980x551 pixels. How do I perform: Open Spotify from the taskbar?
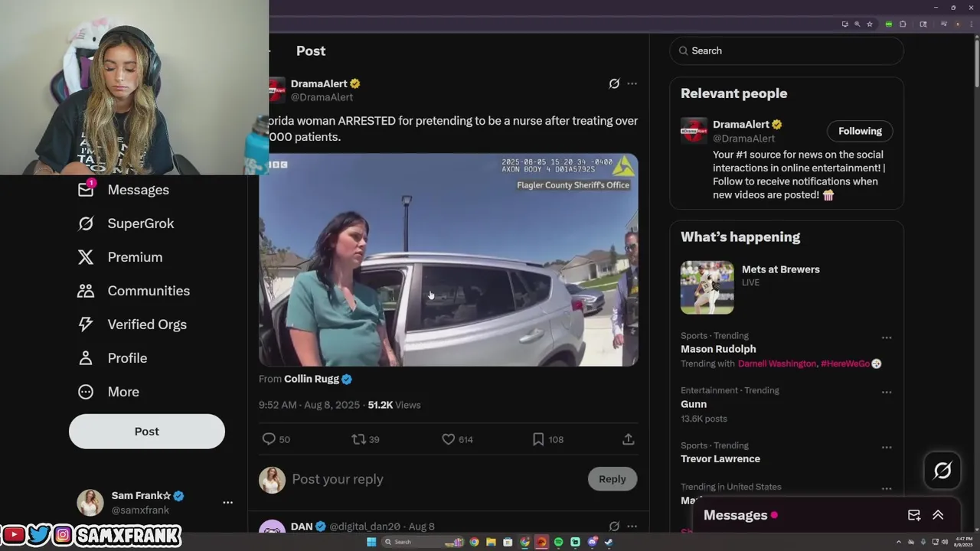pyautogui.click(x=558, y=542)
